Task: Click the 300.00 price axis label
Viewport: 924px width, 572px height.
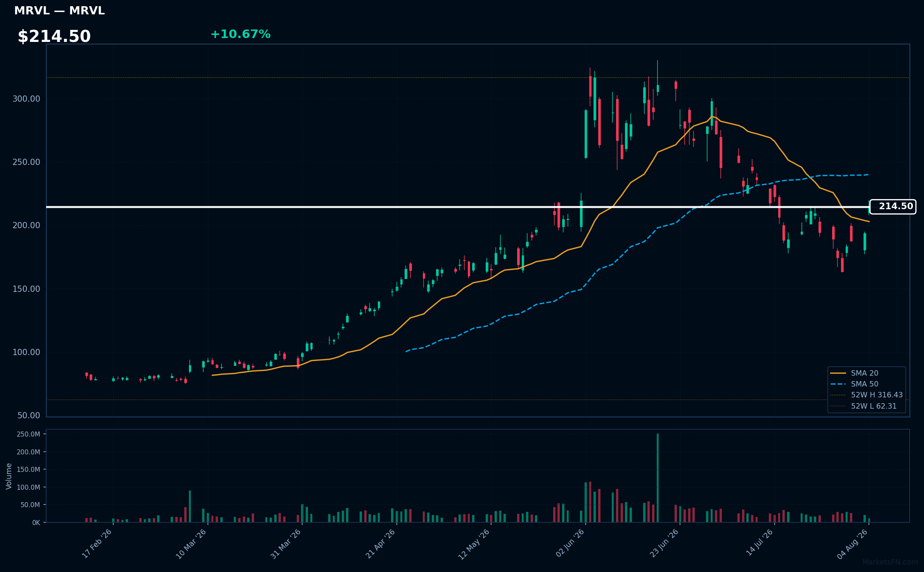Action: point(26,99)
